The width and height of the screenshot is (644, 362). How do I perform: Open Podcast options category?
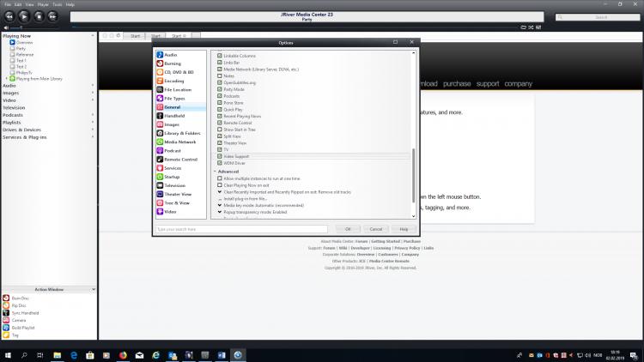(x=173, y=151)
